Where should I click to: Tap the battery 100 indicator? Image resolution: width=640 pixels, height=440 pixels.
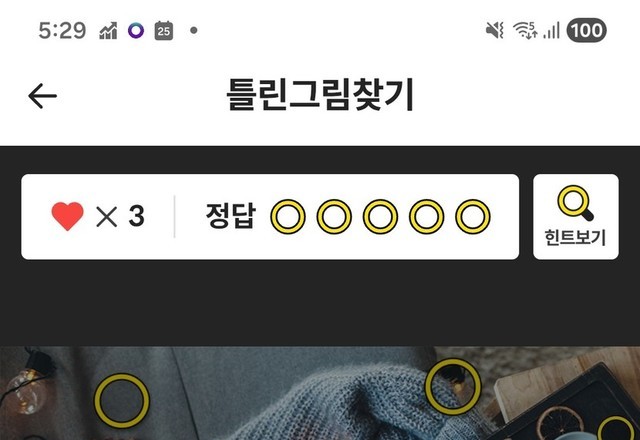click(587, 30)
